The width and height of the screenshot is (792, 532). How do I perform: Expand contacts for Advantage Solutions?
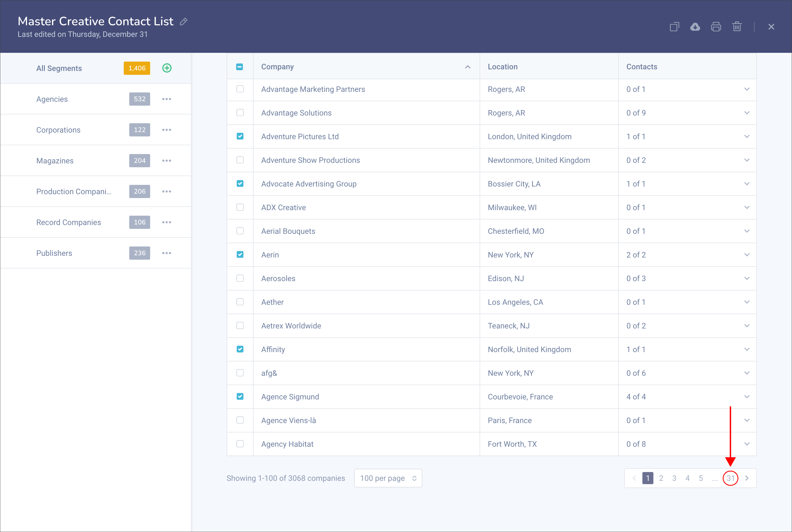pyautogui.click(x=747, y=113)
